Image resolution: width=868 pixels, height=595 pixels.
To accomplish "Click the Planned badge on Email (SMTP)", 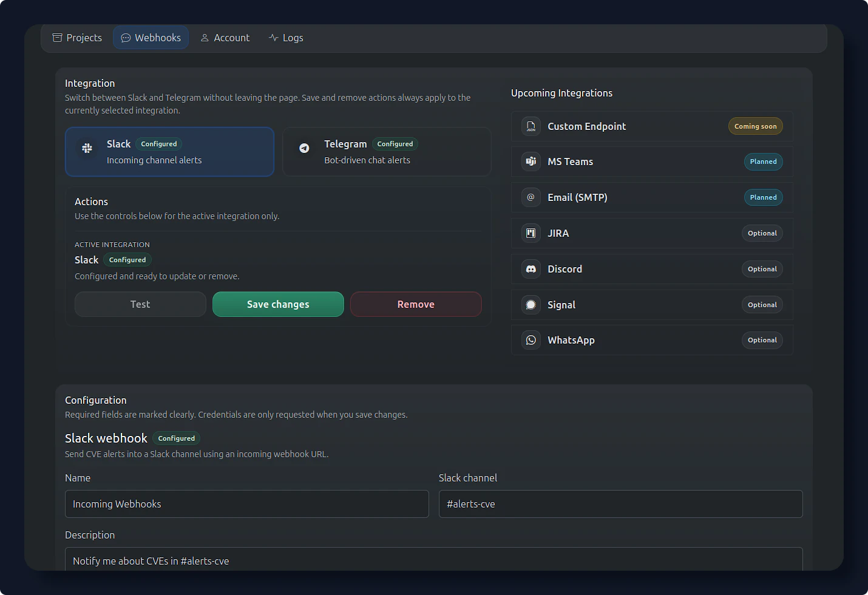I will (764, 197).
